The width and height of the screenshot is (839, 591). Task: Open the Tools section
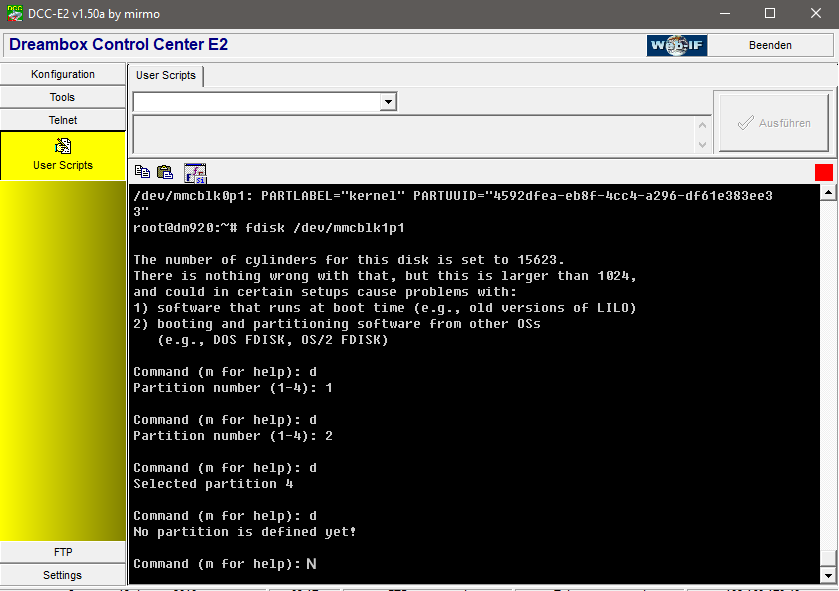coord(63,98)
